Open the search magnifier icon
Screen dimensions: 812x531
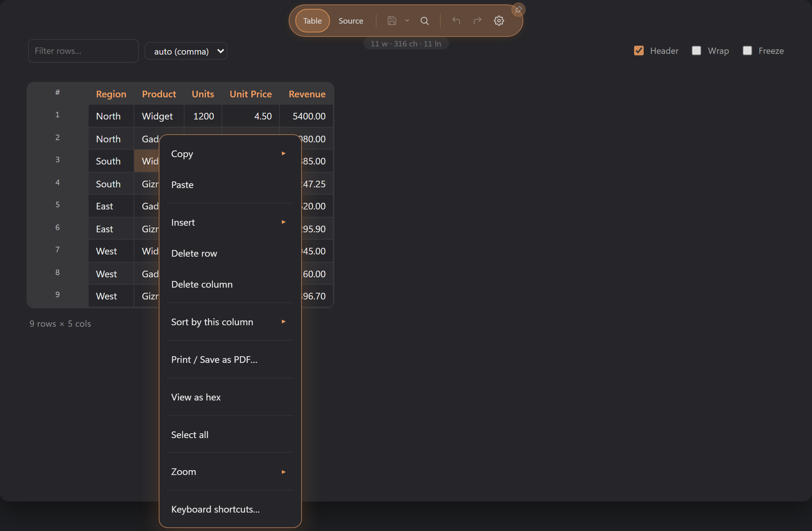coord(424,21)
